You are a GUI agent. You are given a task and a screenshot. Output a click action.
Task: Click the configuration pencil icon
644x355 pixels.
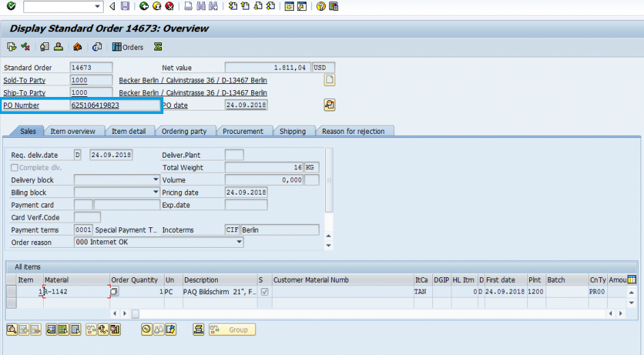pyautogui.click(x=171, y=329)
